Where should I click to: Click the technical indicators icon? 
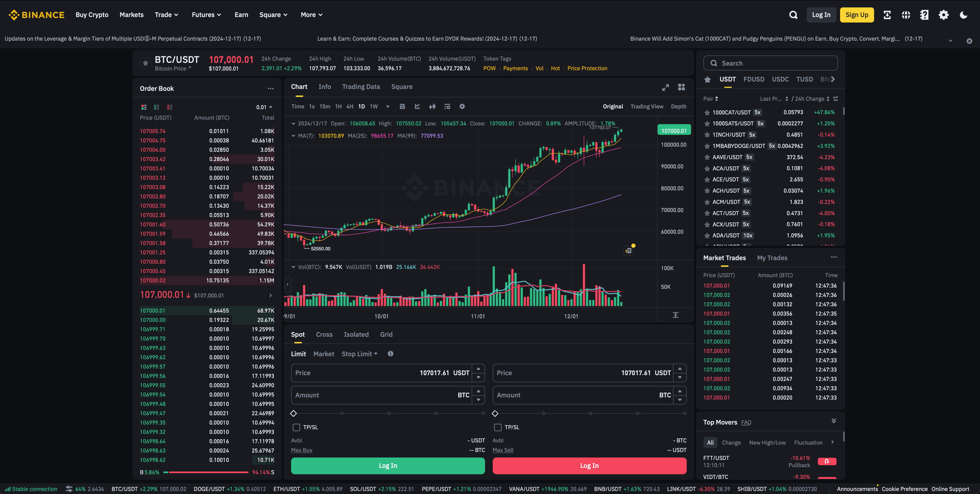pos(417,106)
